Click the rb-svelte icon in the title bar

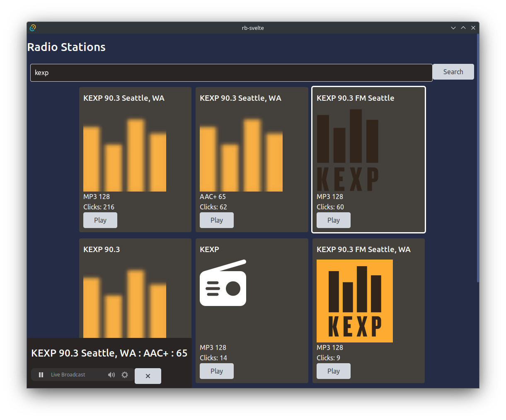pos(32,28)
